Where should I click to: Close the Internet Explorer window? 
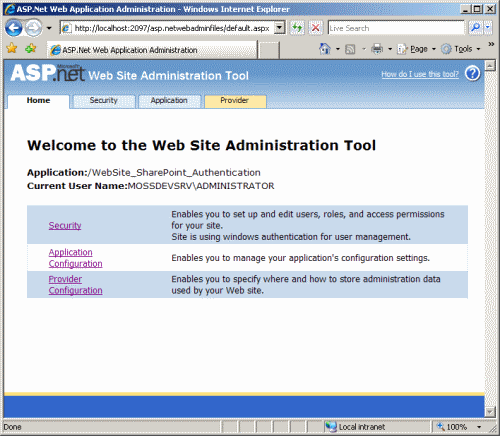tap(490, 9)
